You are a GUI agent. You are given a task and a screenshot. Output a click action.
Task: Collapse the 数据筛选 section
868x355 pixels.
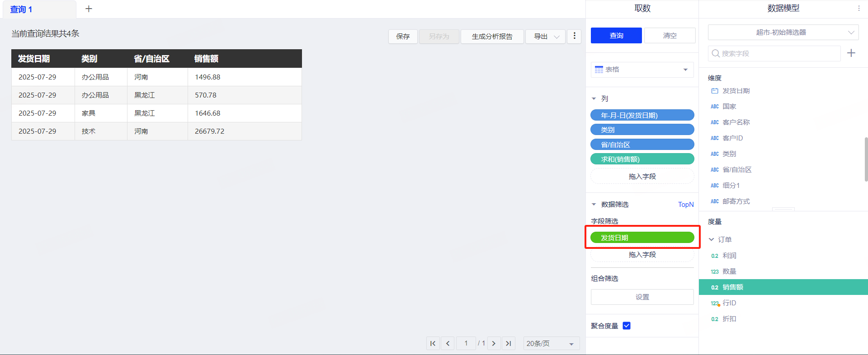click(594, 205)
